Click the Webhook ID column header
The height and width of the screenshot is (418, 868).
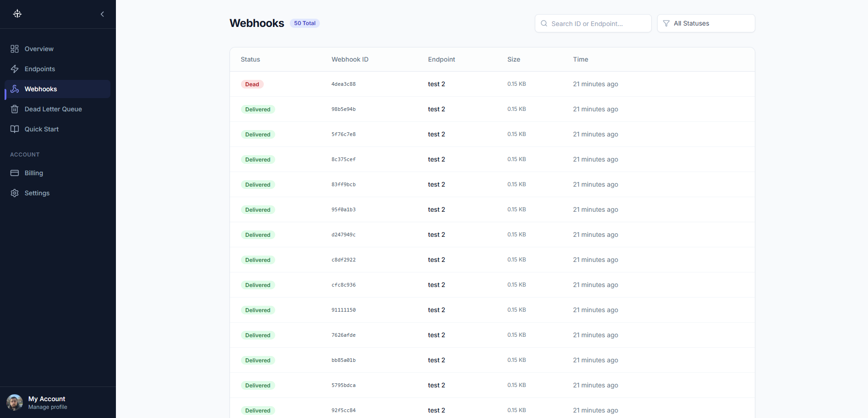click(x=350, y=59)
